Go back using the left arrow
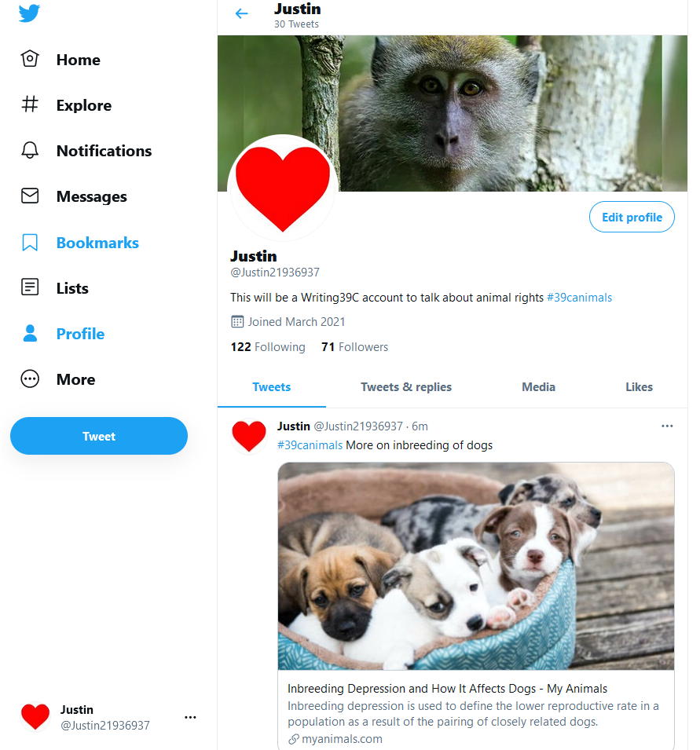Screen dimensions: 700x750 tap(242, 13)
